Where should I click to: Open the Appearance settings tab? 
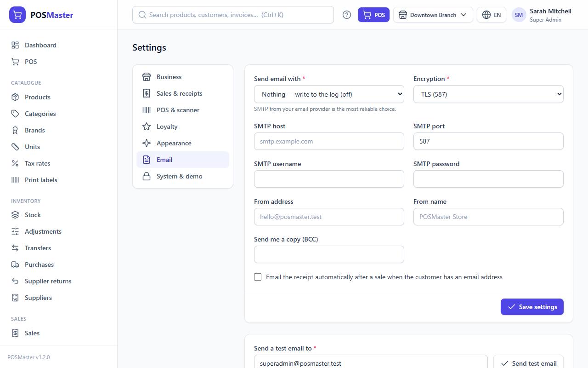coord(183,143)
